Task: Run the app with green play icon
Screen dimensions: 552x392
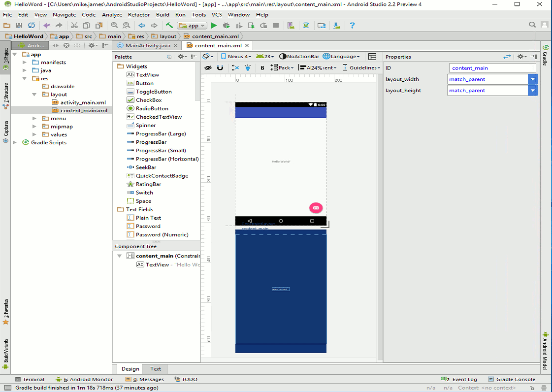Action: 214,25
